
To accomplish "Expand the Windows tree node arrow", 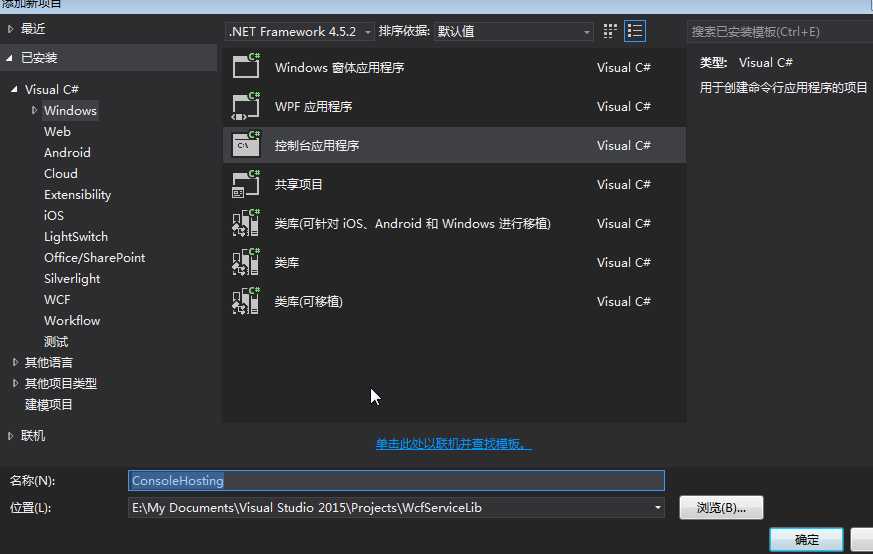I will tap(35, 110).
